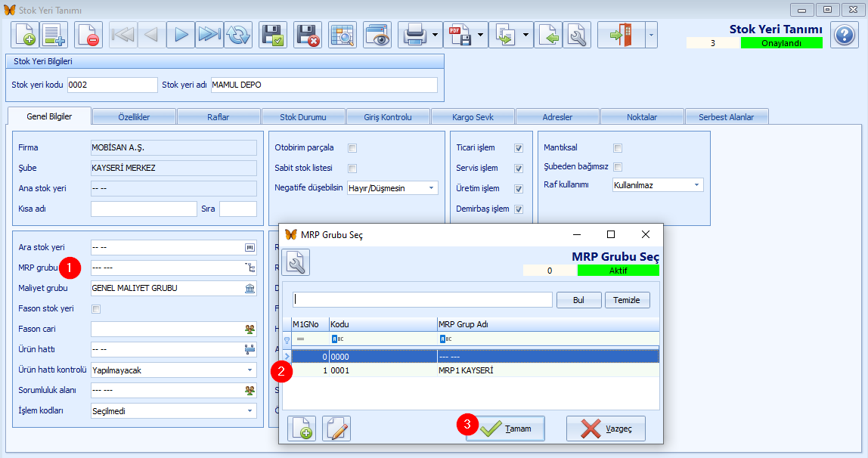
Task: Expand the Ürün hattı kontrolü dropdown
Action: (x=174, y=370)
